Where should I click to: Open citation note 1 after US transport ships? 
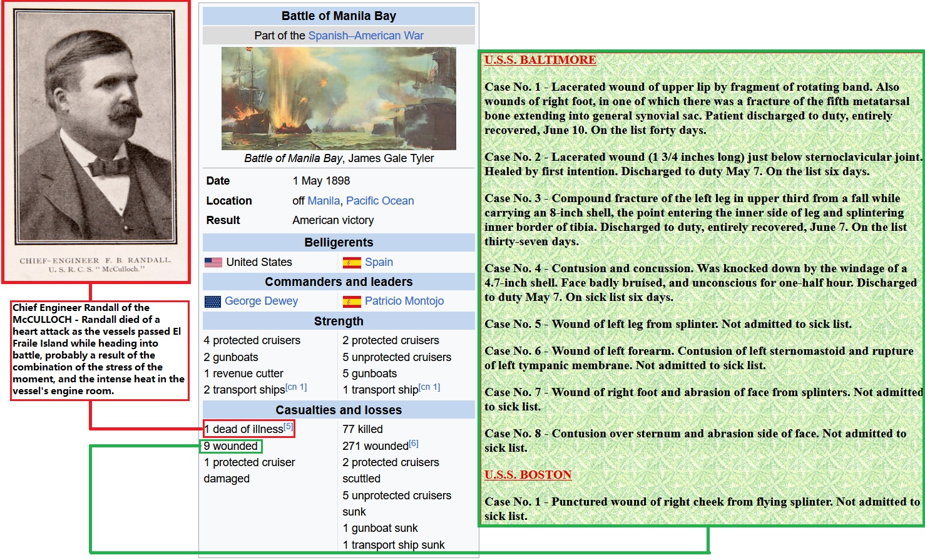tap(296, 387)
